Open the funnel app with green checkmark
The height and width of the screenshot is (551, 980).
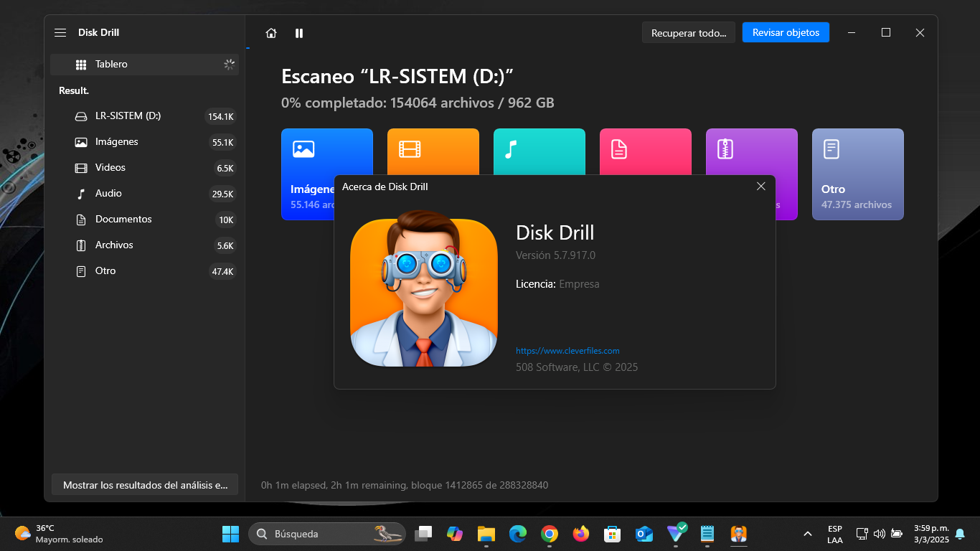(x=676, y=533)
